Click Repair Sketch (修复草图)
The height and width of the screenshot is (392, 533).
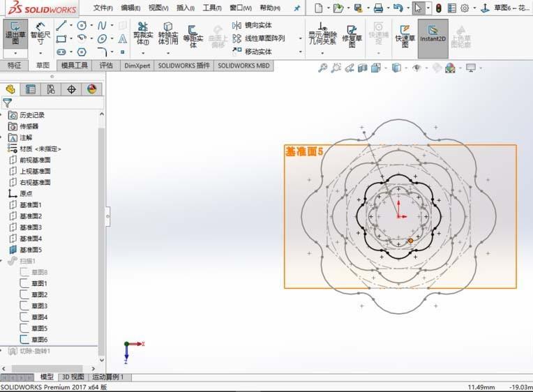pyautogui.click(x=352, y=36)
